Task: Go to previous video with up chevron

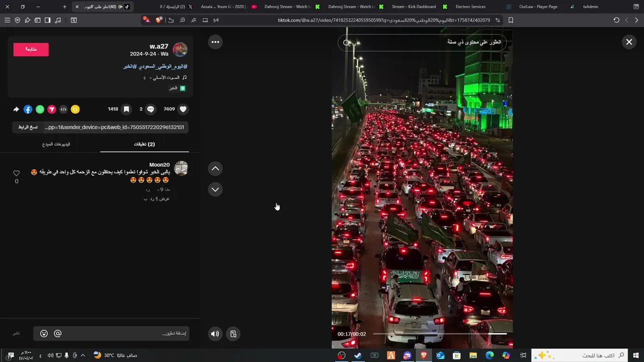Action: (x=215, y=168)
